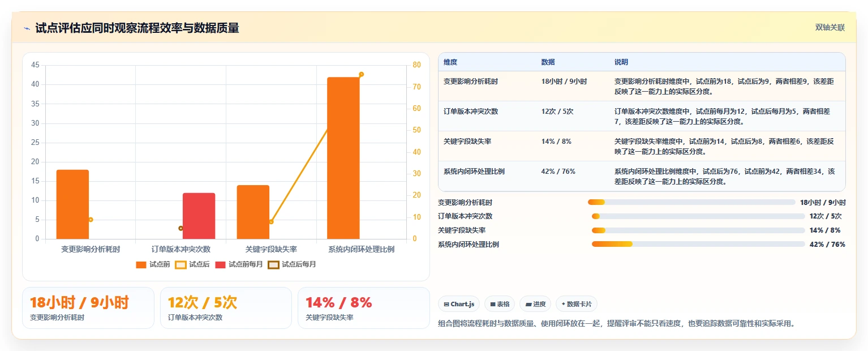Click 关键字段缺失率 in the table's first column
The width and height of the screenshot is (868, 351).
(467, 142)
